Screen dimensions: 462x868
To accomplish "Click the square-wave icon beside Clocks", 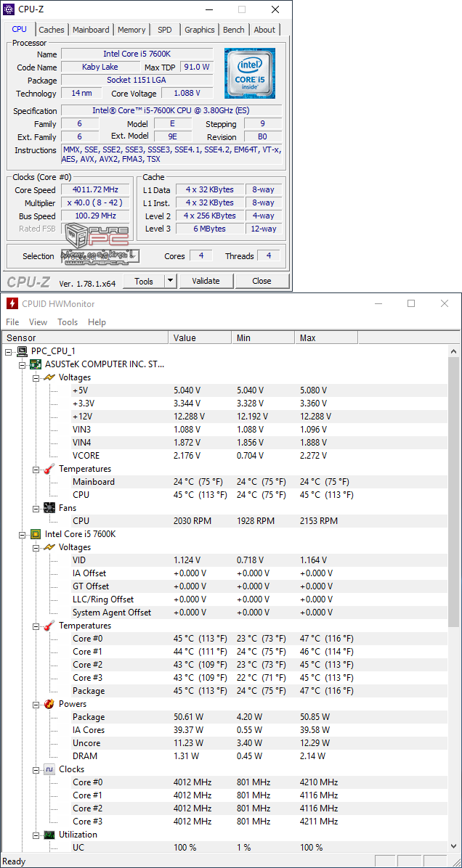I will point(49,769).
